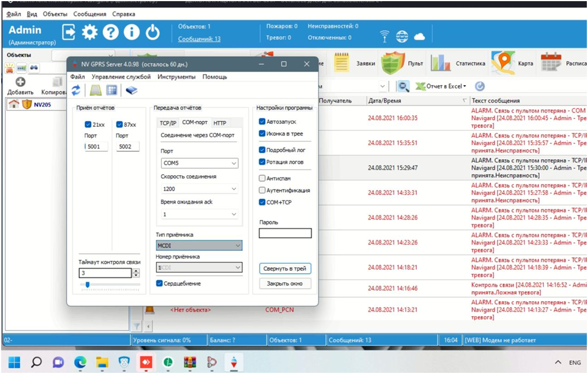
Task: Open the COM5 port dropdown
Action: coord(199,163)
